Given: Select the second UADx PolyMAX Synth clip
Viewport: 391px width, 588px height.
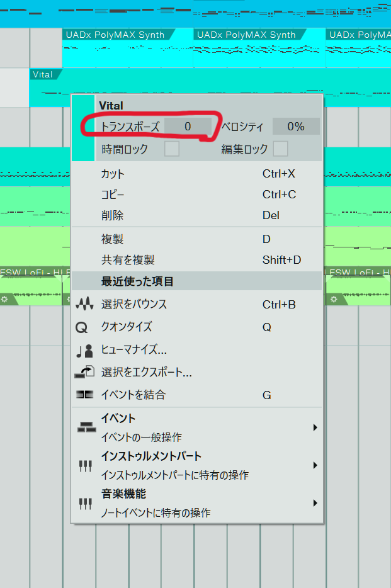Looking at the screenshot, I should 259,48.
